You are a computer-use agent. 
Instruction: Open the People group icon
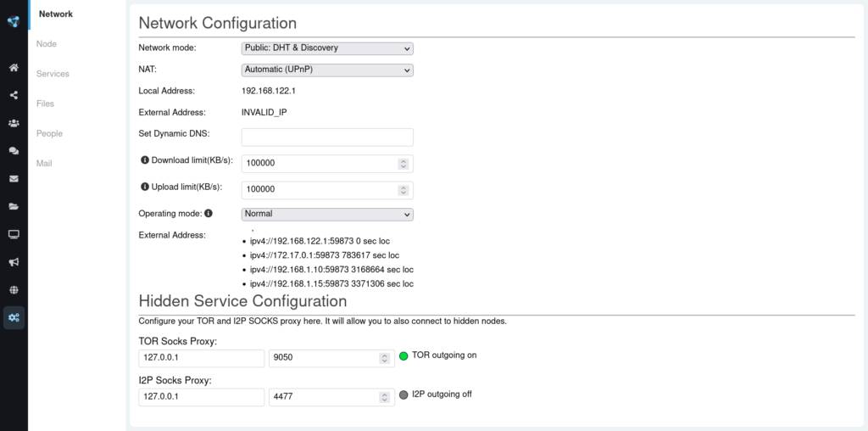(x=14, y=123)
